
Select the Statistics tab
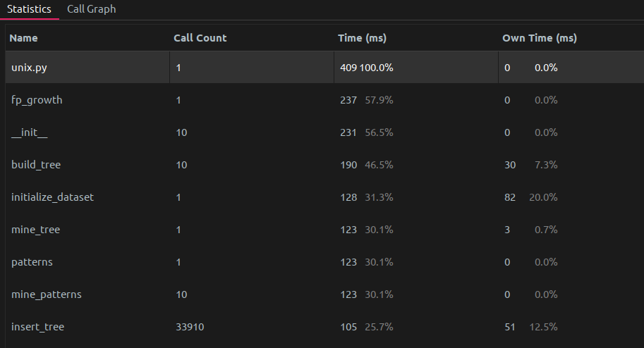[29, 9]
